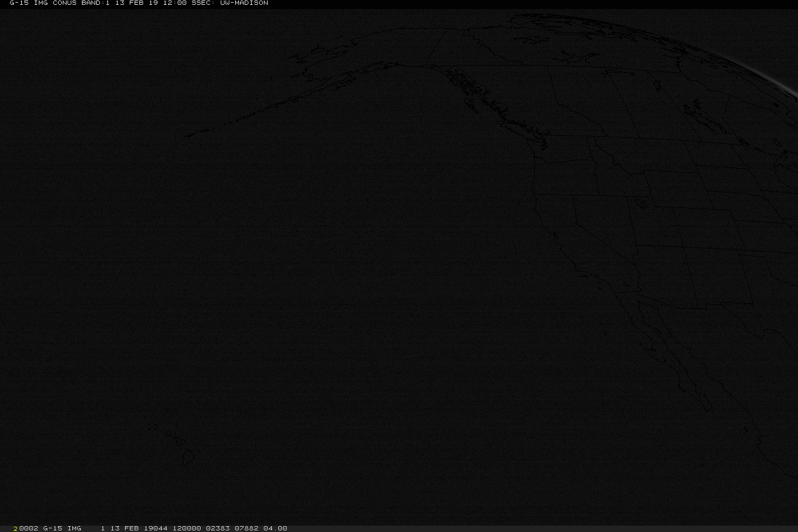Click the '12:00' time in the header
The width and height of the screenshot is (798, 532).
[x=174, y=3]
